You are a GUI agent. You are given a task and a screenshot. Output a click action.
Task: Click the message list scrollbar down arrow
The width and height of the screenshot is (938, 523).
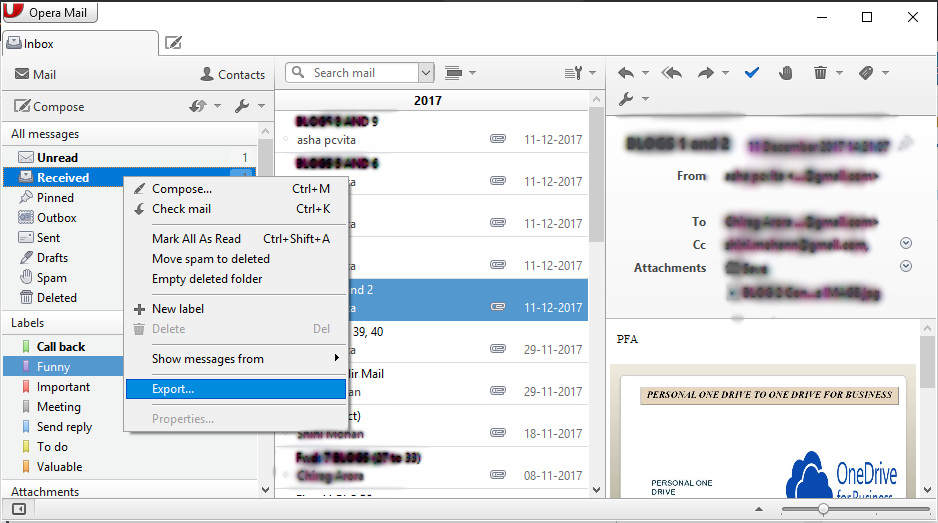coord(596,489)
